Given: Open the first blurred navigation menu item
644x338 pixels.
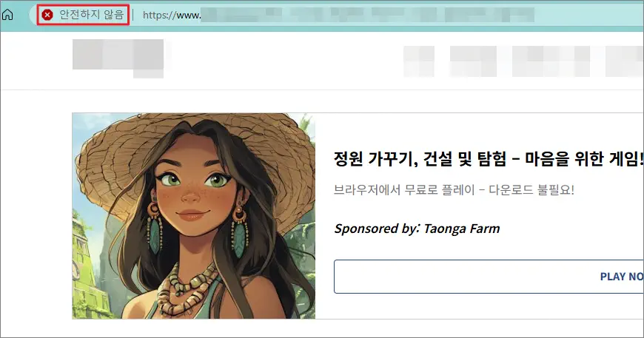Looking at the screenshot, I should click(419, 61).
